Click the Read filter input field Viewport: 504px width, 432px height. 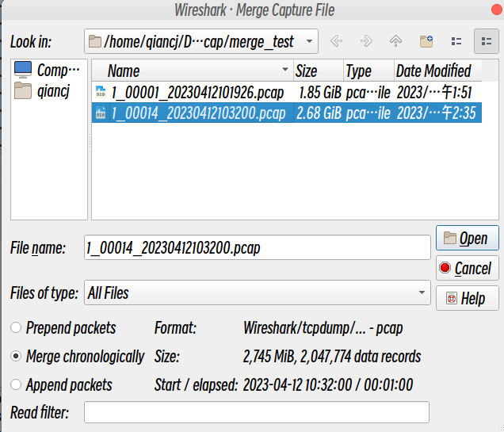tap(257, 412)
